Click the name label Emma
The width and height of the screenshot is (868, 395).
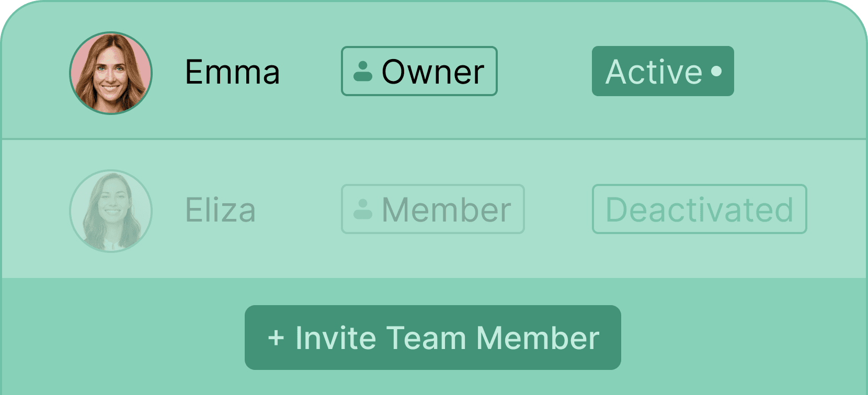[232, 71]
